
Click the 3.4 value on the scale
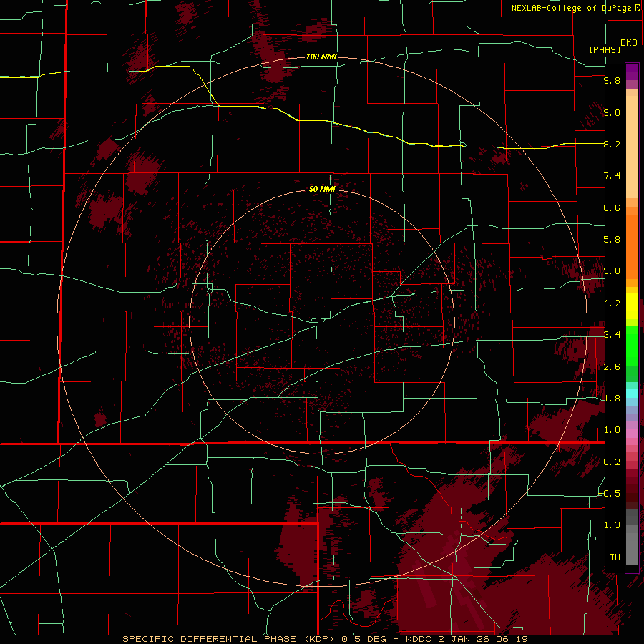pyautogui.click(x=612, y=335)
